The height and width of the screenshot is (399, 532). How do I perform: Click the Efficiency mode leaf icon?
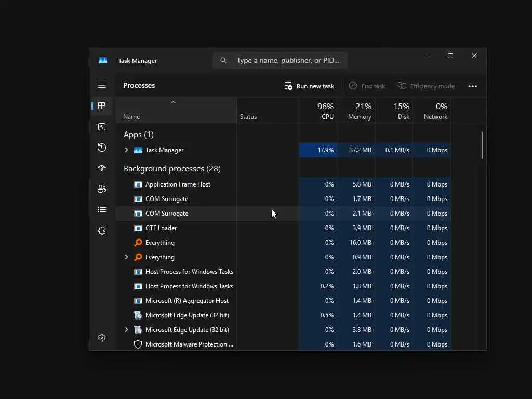click(402, 86)
